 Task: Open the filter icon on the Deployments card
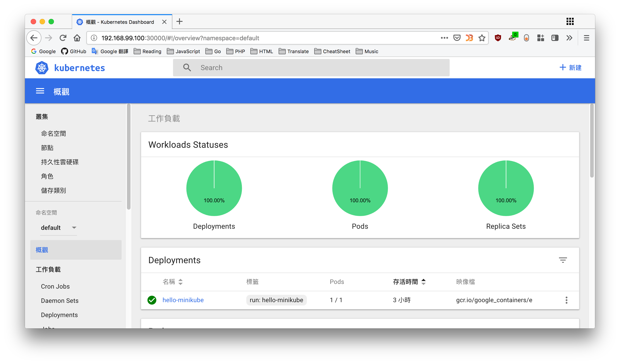[x=563, y=260]
